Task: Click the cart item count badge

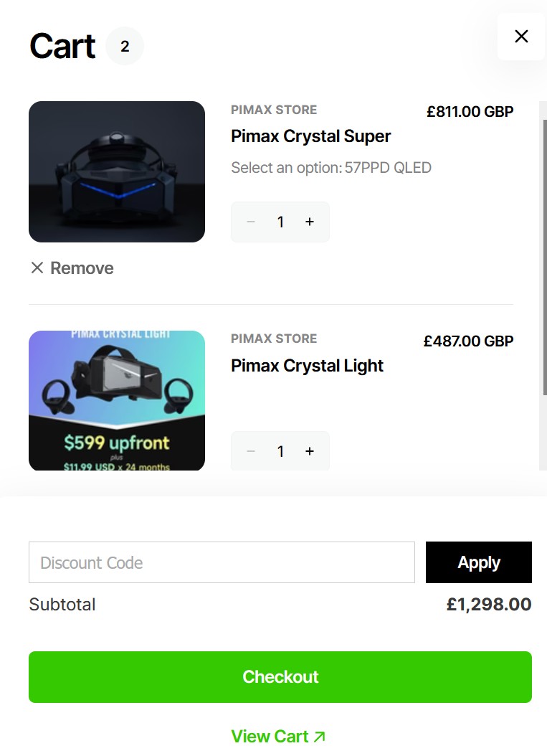Action: [x=125, y=47]
